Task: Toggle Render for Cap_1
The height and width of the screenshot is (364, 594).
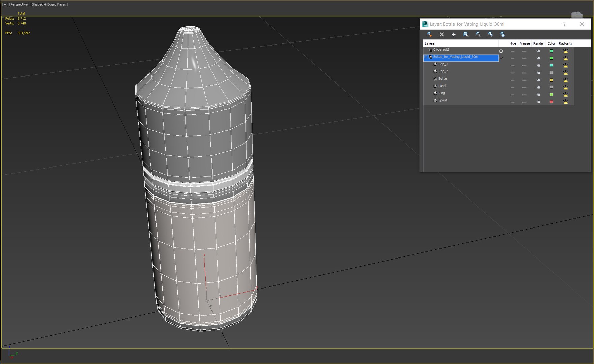Action: coord(538,66)
